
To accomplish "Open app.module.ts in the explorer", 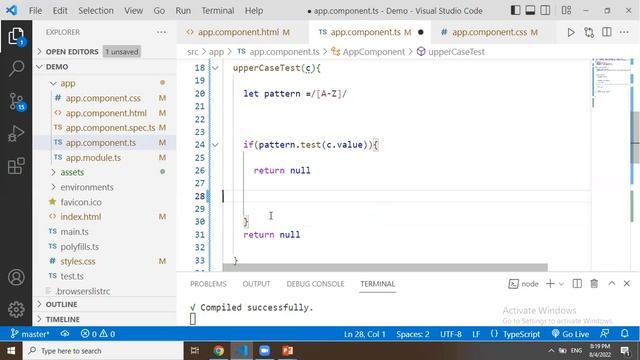I will coord(104,158).
